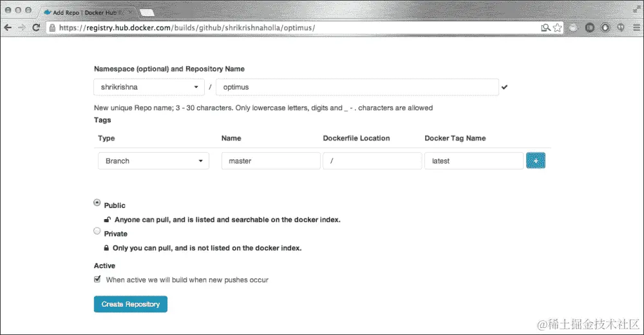
Task: Click the Docker Tag Name column header
Action: tap(455, 138)
